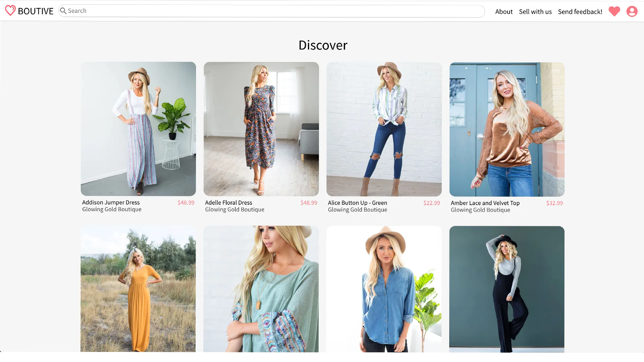
Task: Click the $22.99 price
Action: coord(431,203)
